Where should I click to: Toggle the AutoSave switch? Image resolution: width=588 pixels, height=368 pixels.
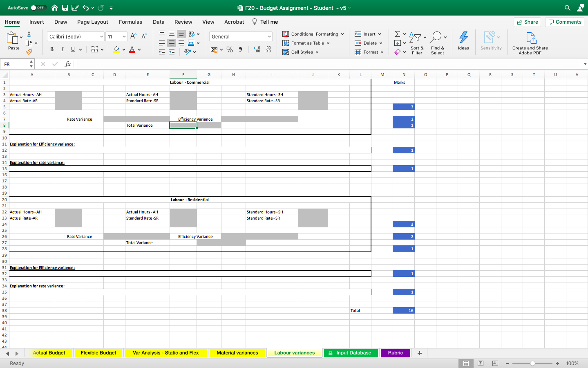tap(38, 8)
